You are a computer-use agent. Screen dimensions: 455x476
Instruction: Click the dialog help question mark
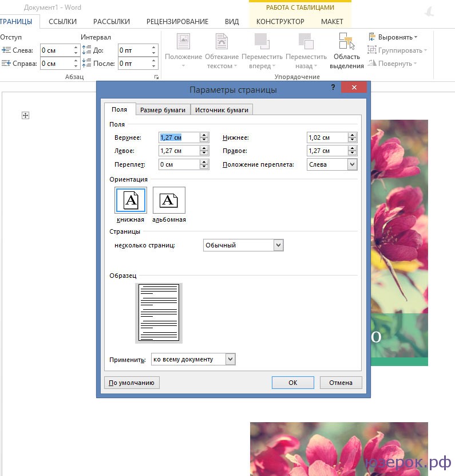coord(333,88)
